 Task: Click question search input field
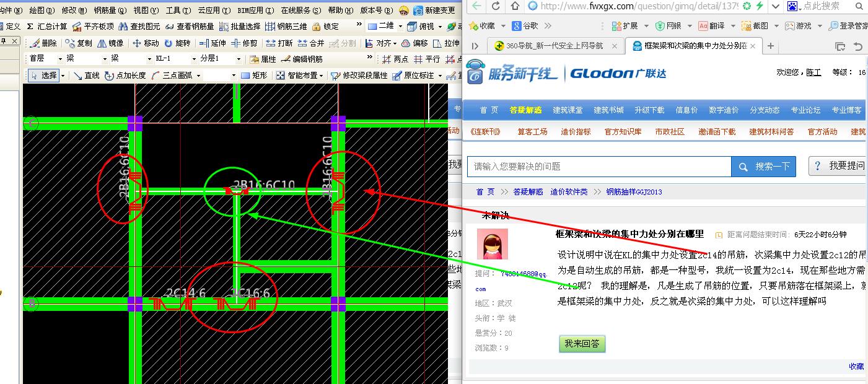(599, 167)
